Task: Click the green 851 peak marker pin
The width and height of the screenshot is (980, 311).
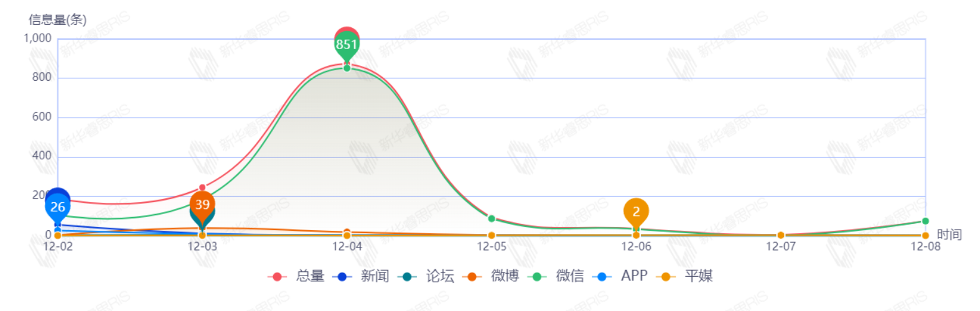Action: (x=347, y=45)
